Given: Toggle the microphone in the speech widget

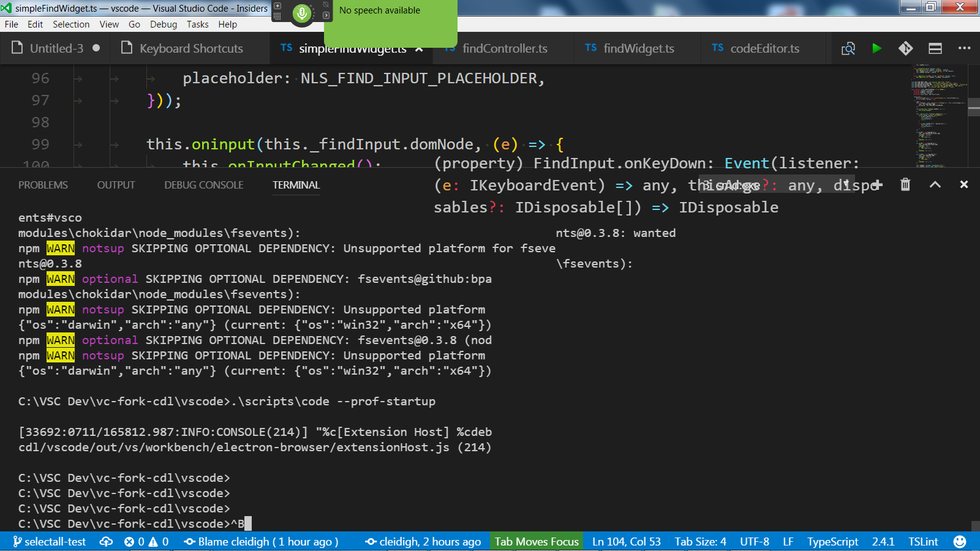Looking at the screenshot, I should point(301,13).
